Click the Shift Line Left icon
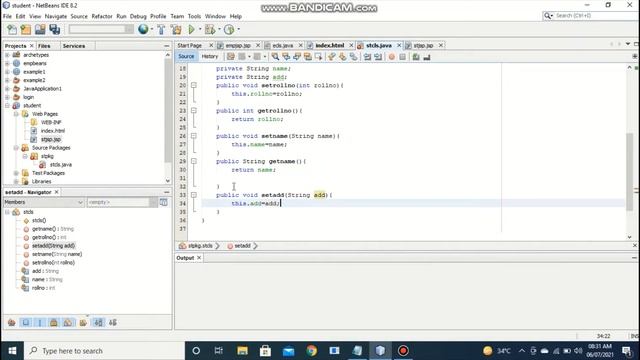640x360 pixels. pyautogui.click(x=367, y=57)
